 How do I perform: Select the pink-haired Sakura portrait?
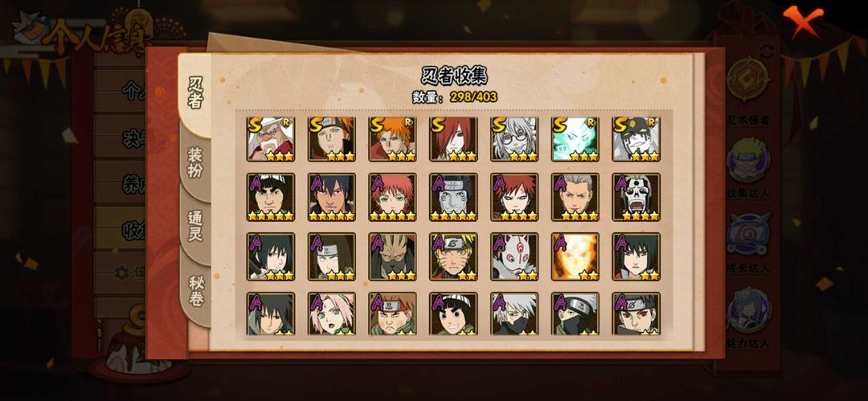coord(332,314)
